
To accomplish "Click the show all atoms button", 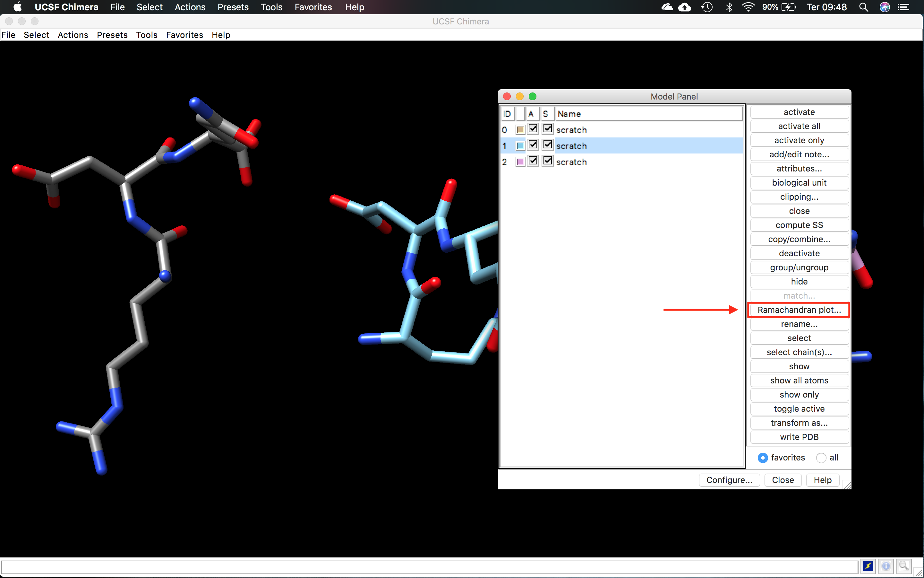I will click(x=799, y=381).
